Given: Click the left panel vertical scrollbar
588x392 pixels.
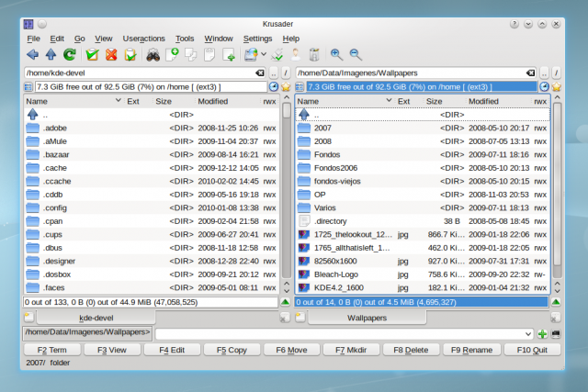Looking at the screenshot, I should pos(286,202).
